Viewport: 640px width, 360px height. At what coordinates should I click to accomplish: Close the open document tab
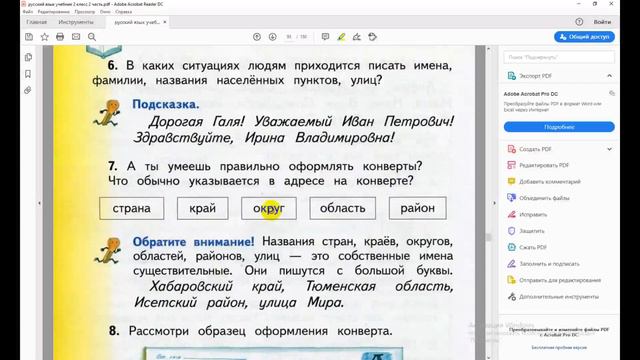pos(164,22)
